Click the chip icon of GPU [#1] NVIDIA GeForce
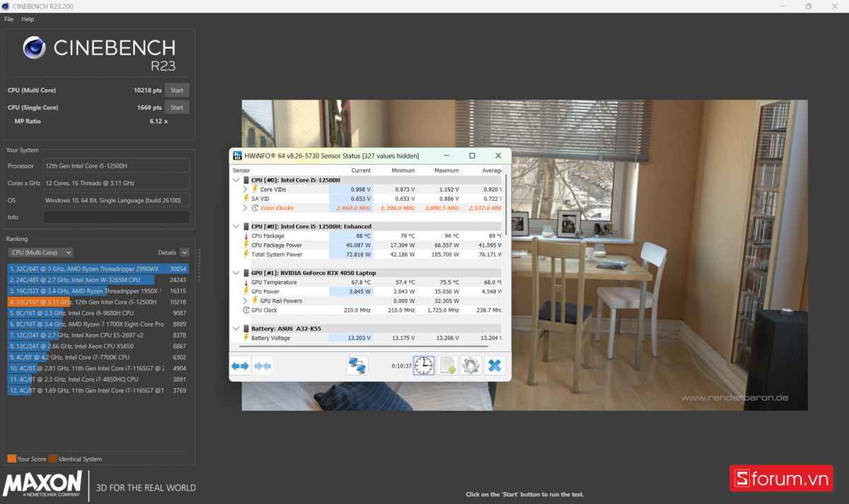This screenshot has height=504, width=849. click(x=246, y=273)
